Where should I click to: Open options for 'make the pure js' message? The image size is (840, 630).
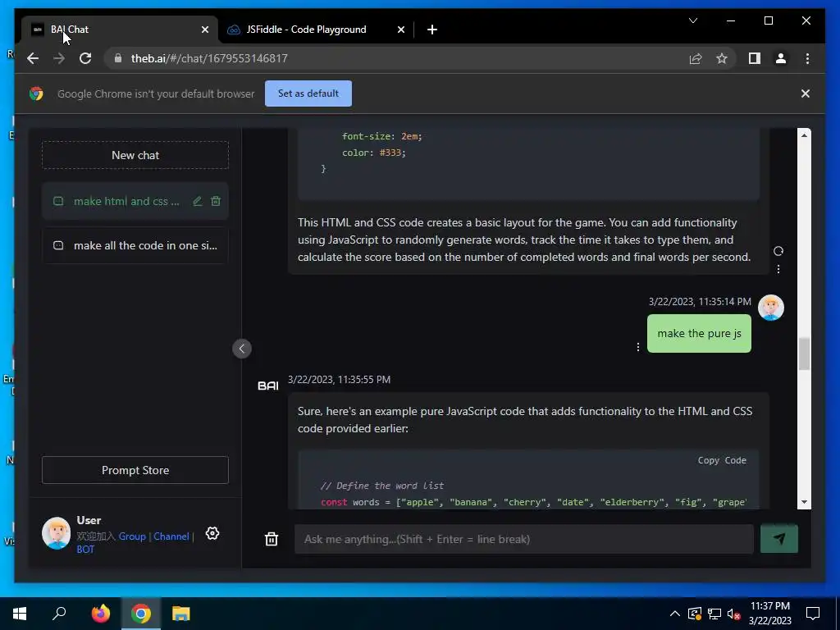637,347
